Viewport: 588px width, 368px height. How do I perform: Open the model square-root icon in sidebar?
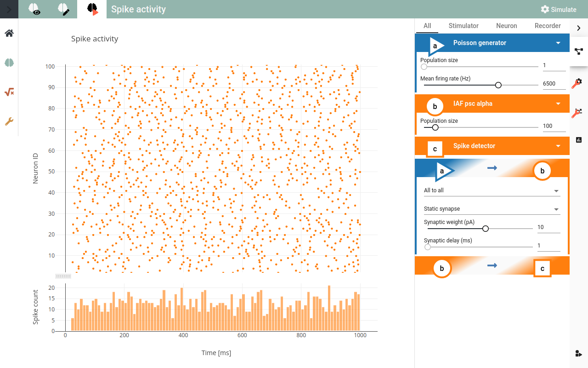click(9, 92)
